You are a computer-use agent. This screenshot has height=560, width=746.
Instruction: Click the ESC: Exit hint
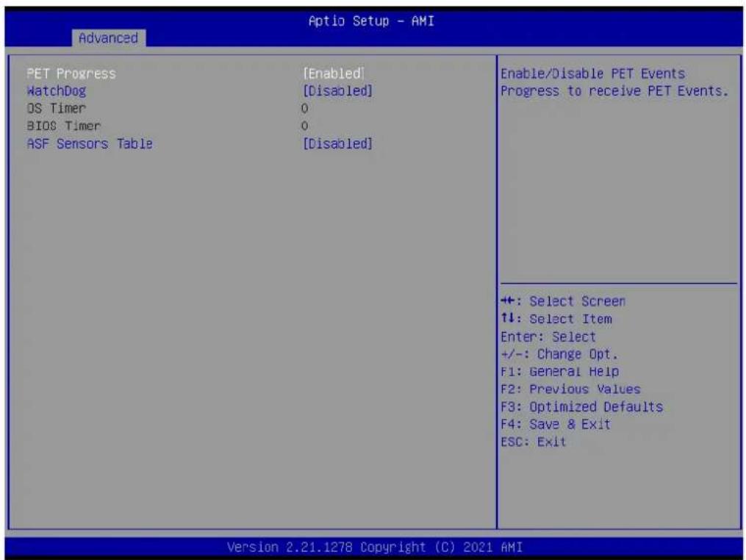pos(534,442)
